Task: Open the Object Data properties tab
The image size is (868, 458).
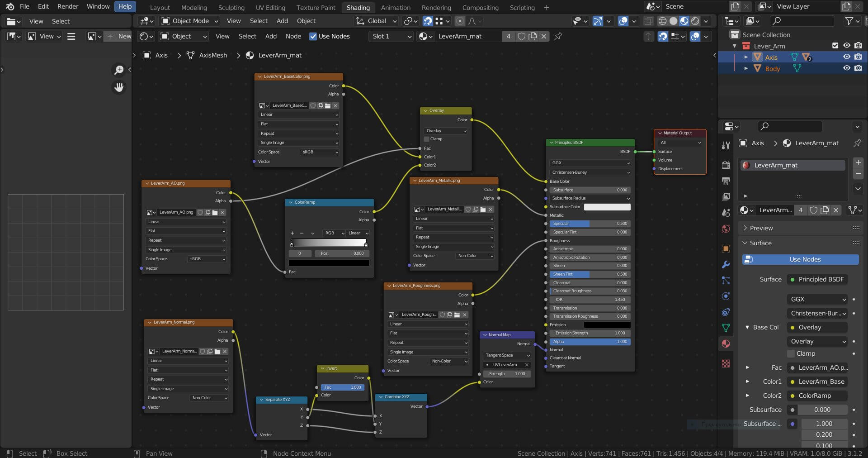Action: click(x=726, y=328)
